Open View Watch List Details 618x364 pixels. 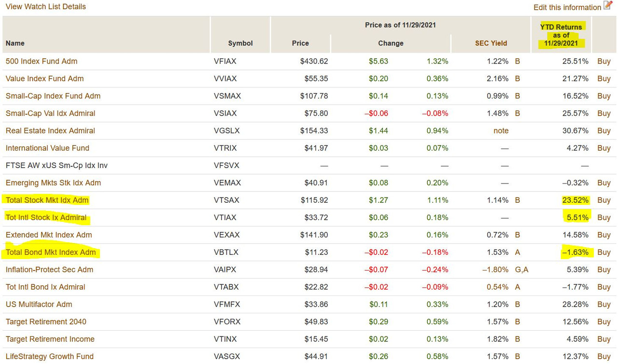coord(46,7)
